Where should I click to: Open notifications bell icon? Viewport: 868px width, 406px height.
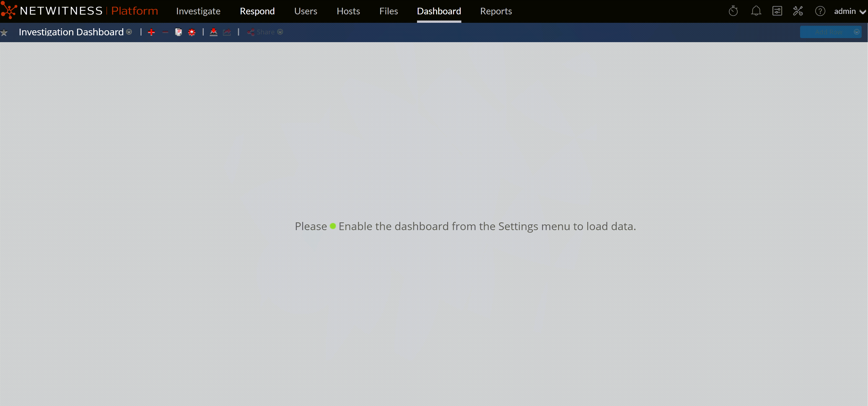[x=756, y=11]
